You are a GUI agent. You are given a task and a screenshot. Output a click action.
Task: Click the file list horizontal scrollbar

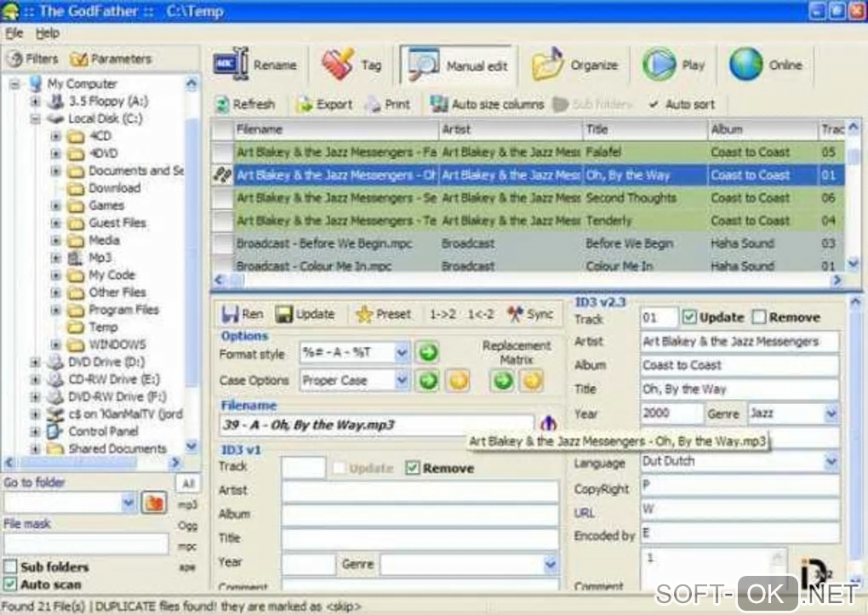[527, 280]
